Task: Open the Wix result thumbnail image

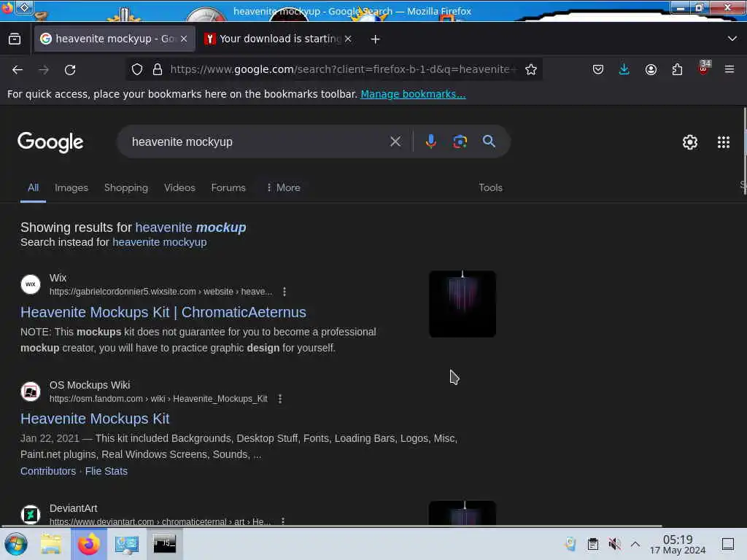Action: (x=462, y=304)
